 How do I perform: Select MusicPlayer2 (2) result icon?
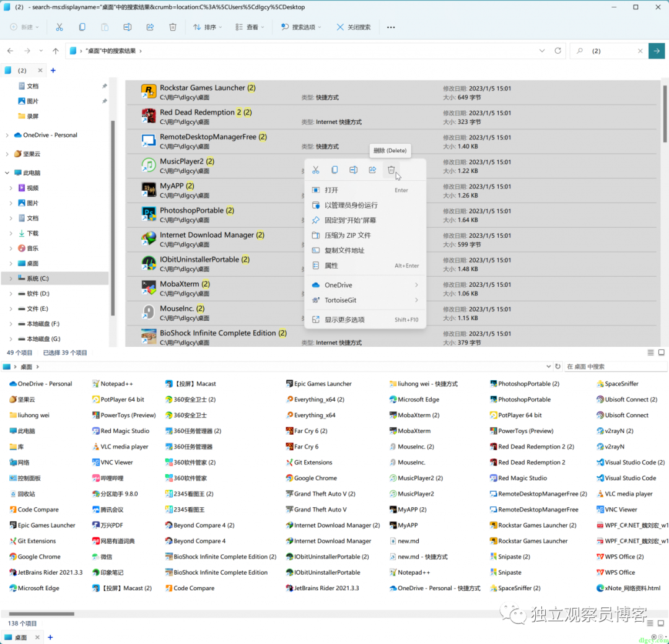click(149, 165)
